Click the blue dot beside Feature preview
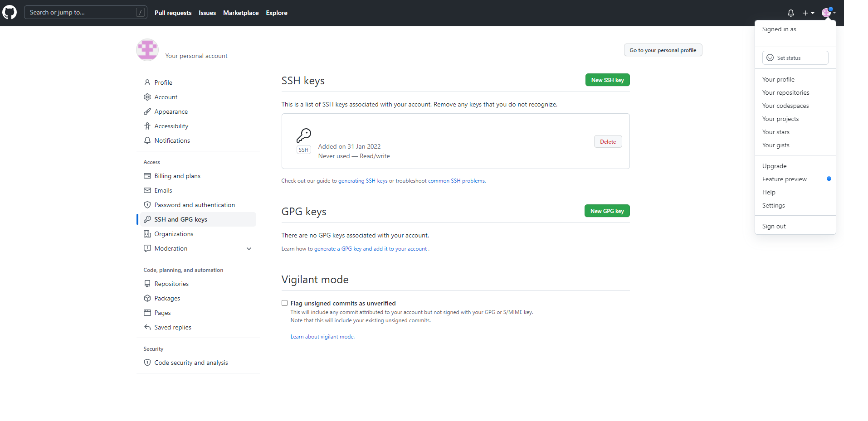This screenshot has width=868, height=421. [829, 179]
